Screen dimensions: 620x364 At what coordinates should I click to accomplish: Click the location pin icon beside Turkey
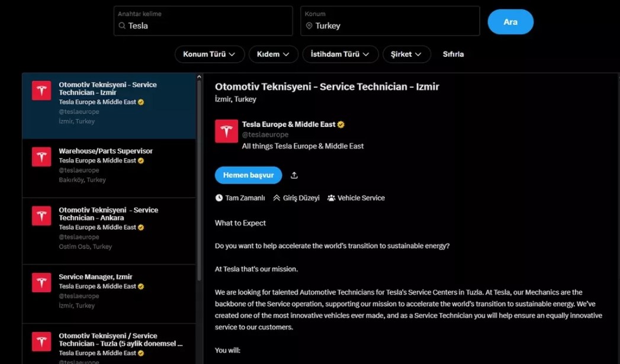point(309,25)
